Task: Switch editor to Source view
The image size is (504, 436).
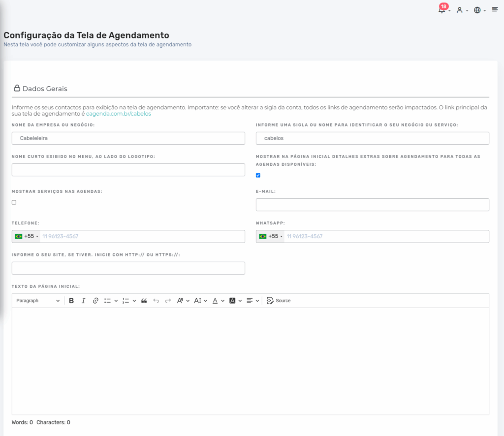Action: [x=279, y=301]
